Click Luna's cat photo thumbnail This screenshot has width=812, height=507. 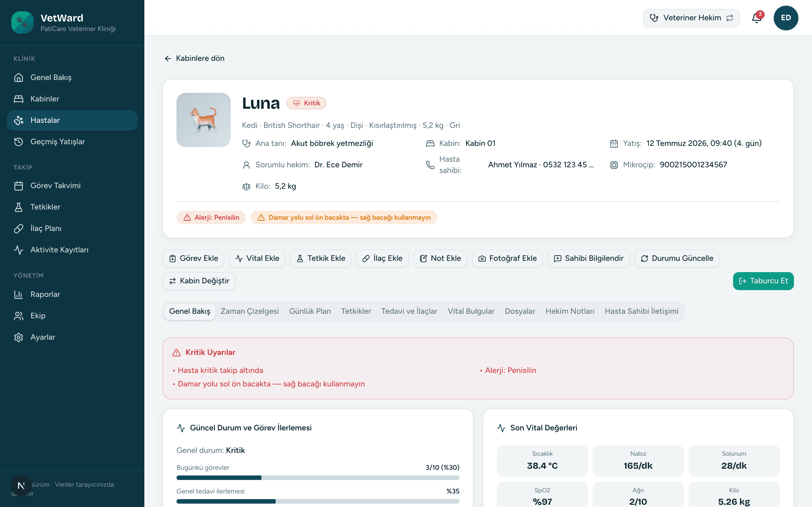coord(203,120)
